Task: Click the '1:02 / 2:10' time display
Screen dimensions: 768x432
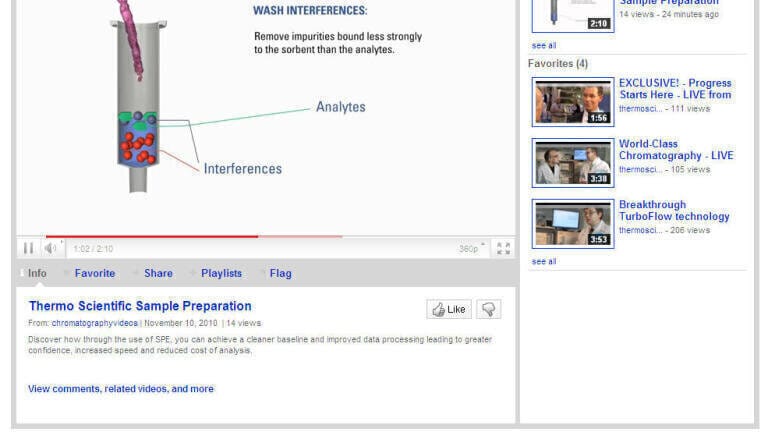Action: [x=93, y=249]
